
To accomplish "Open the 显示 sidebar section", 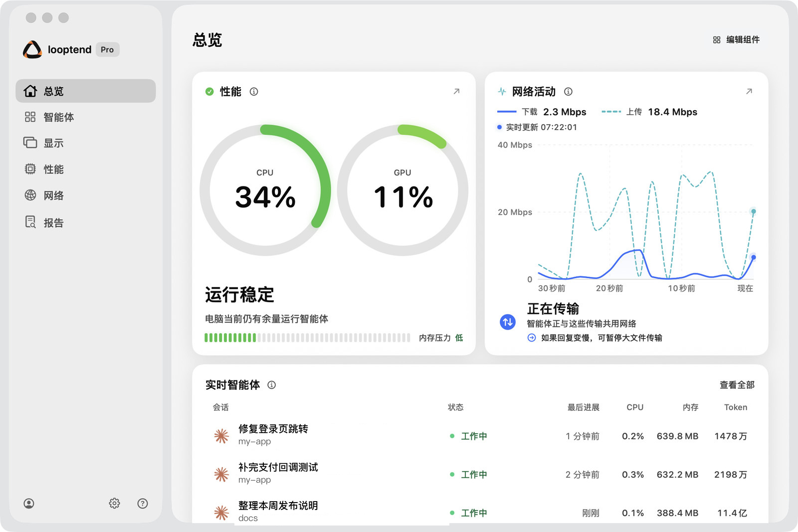I will (86, 143).
